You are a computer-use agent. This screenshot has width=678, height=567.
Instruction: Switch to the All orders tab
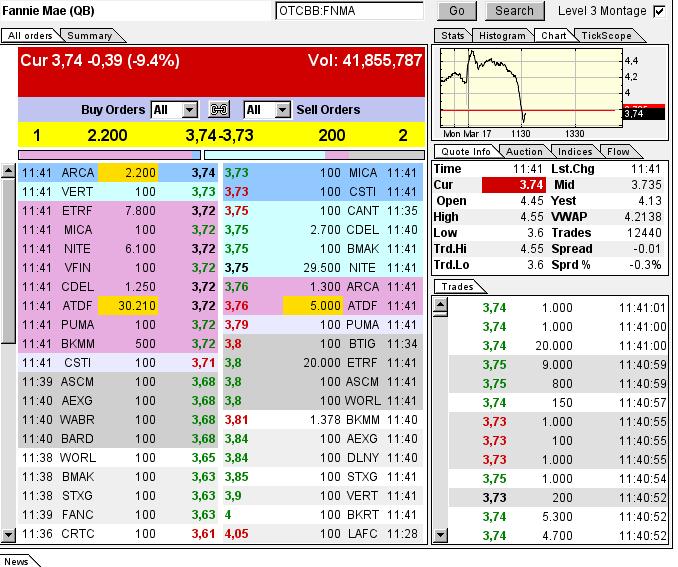pyautogui.click(x=29, y=35)
